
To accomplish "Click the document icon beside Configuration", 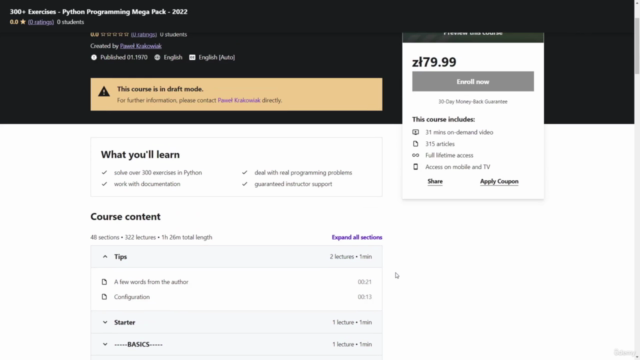I will point(104,297).
